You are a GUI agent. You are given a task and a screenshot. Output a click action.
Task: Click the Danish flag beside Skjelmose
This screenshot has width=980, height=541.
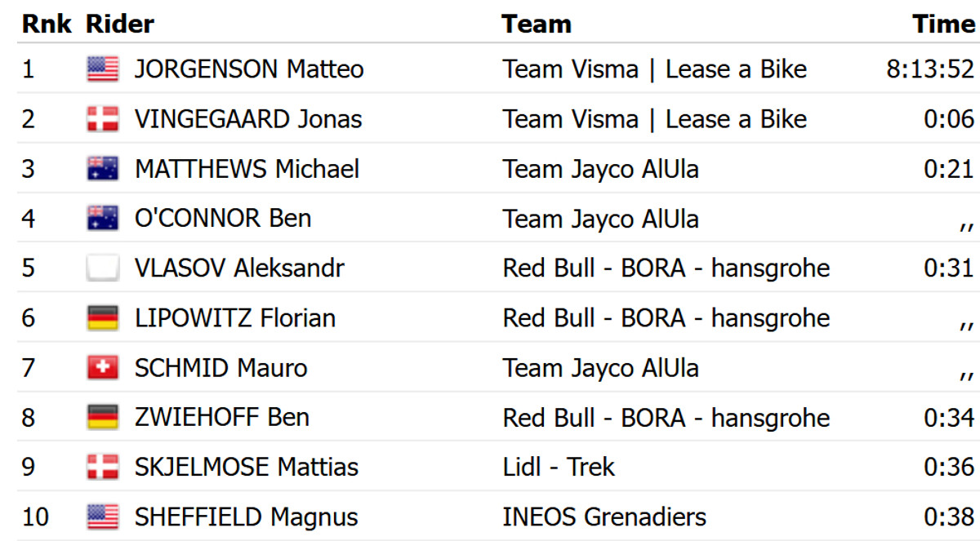[x=103, y=468]
